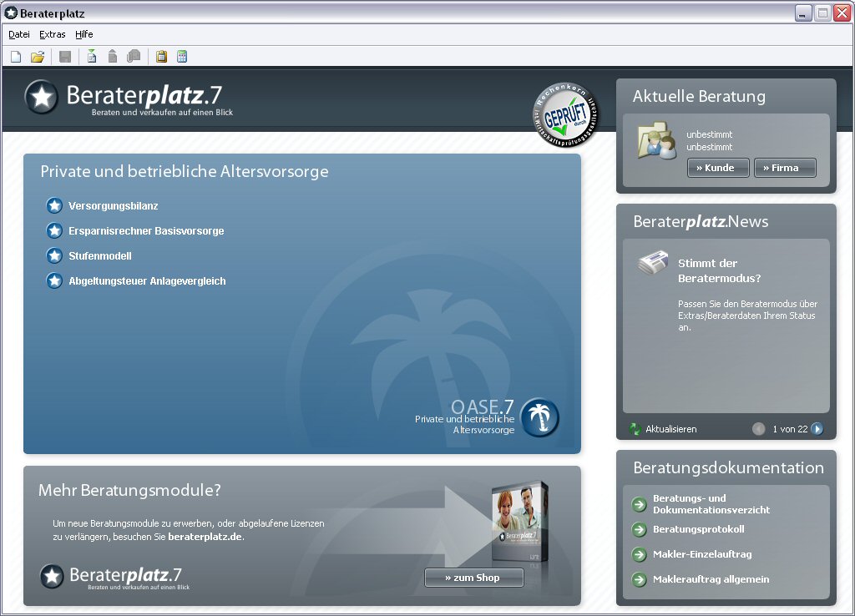The height and width of the screenshot is (616, 855).
Task: Click the star icon beside Abgeltungsteuer Anlagevergleich
Action: click(54, 280)
